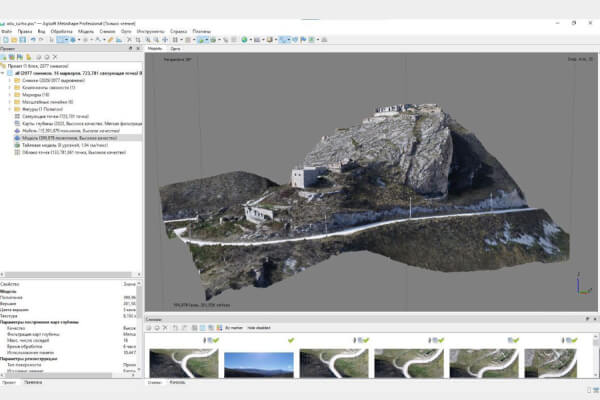Click the Open project folder icon

pyautogui.click(x=14, y=40)
